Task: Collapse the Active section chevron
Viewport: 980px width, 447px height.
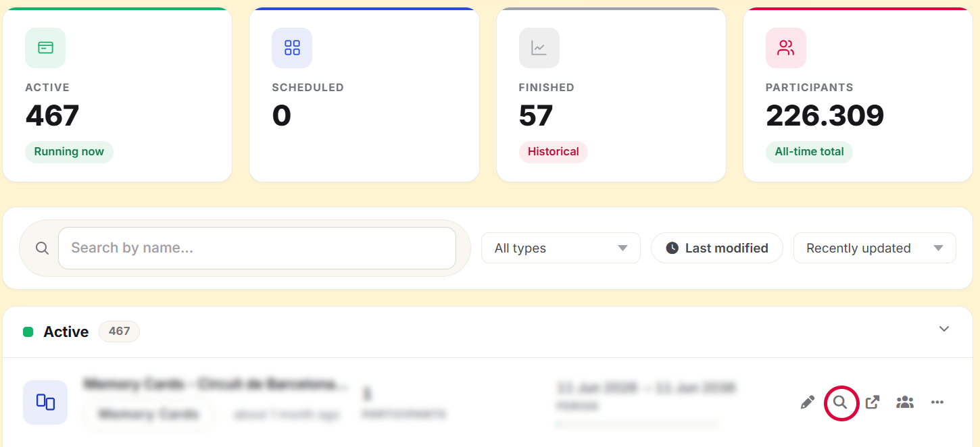Action: coord(944,330)
